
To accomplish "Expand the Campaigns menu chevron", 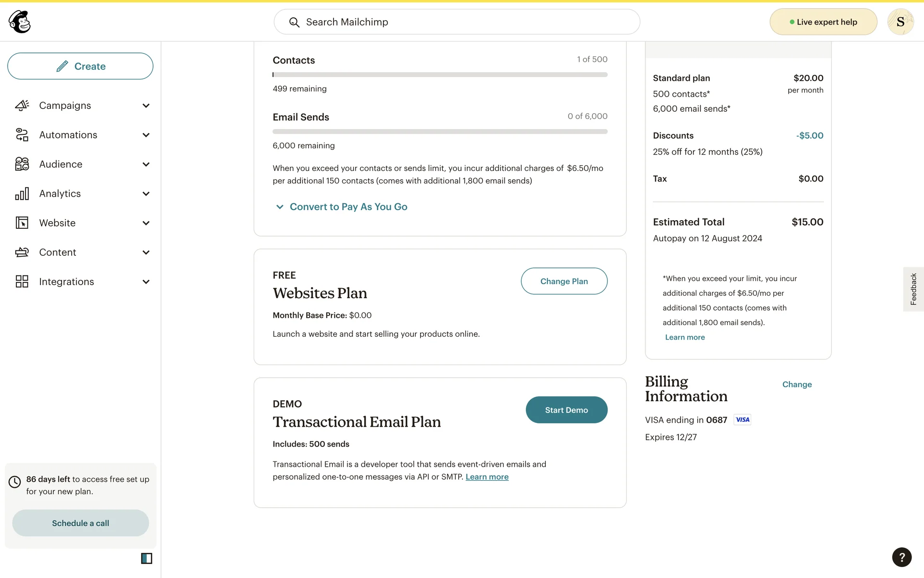I will click(146, 105).
